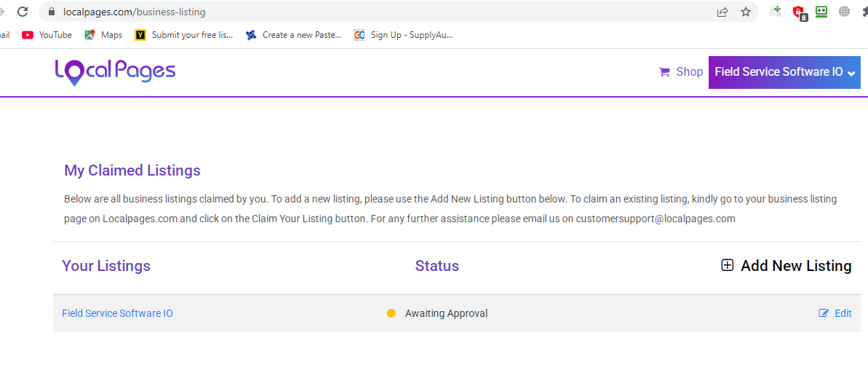The height and width of the screenshot is (381, 868).
Task: Open the red shield extension with badge 8
Action: [799, 12]
